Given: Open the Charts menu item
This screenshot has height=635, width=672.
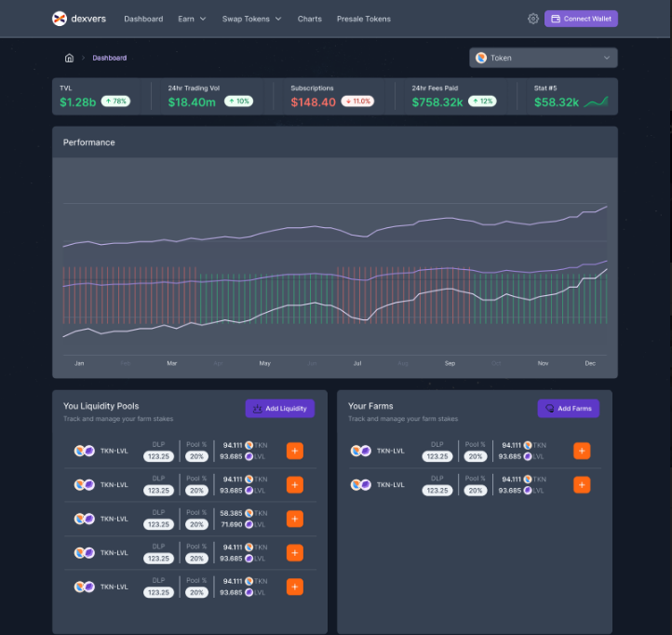Looking at the screenshot, I should coord(310,19).
